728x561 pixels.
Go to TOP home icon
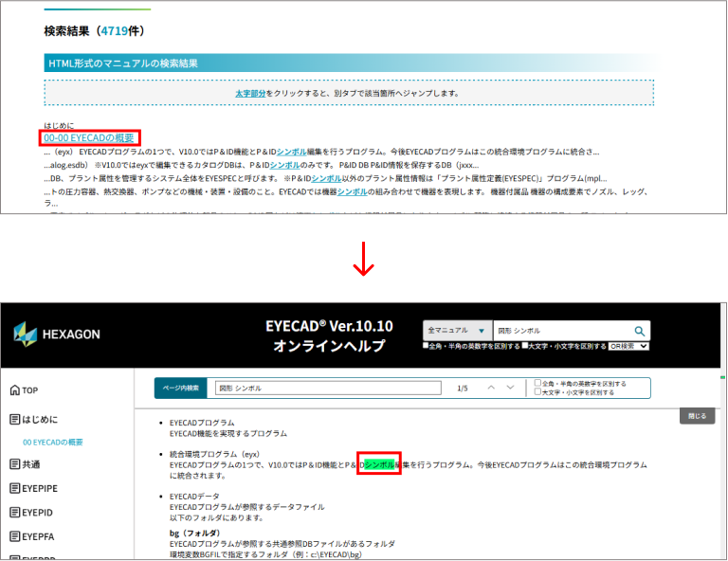[x=14, y=390]
